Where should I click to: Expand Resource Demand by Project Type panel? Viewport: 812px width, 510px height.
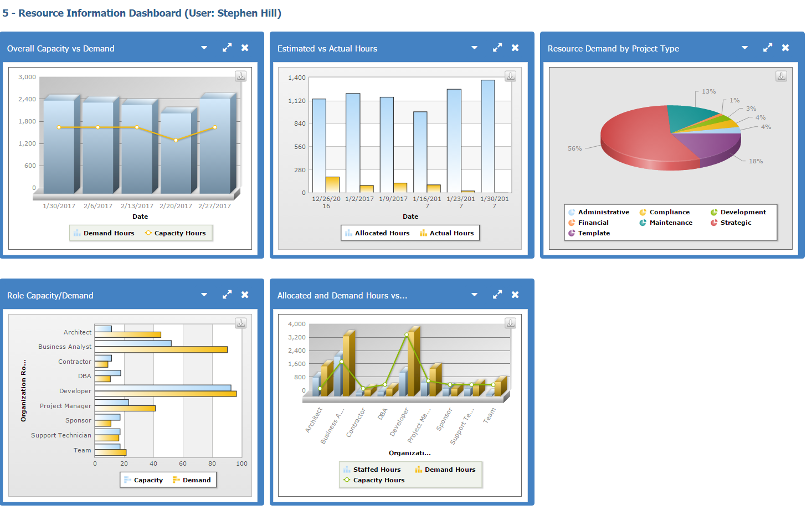(x=768, y=48)
